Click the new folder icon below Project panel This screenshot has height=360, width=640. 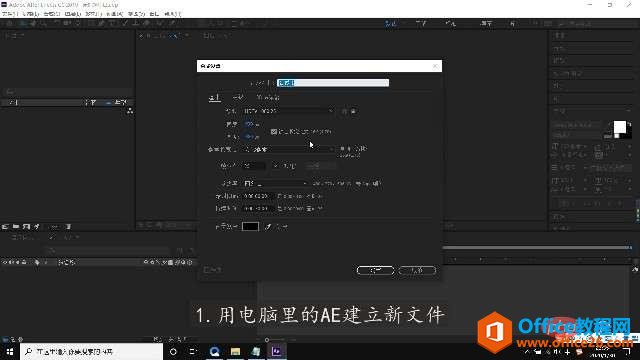(16, 227)
